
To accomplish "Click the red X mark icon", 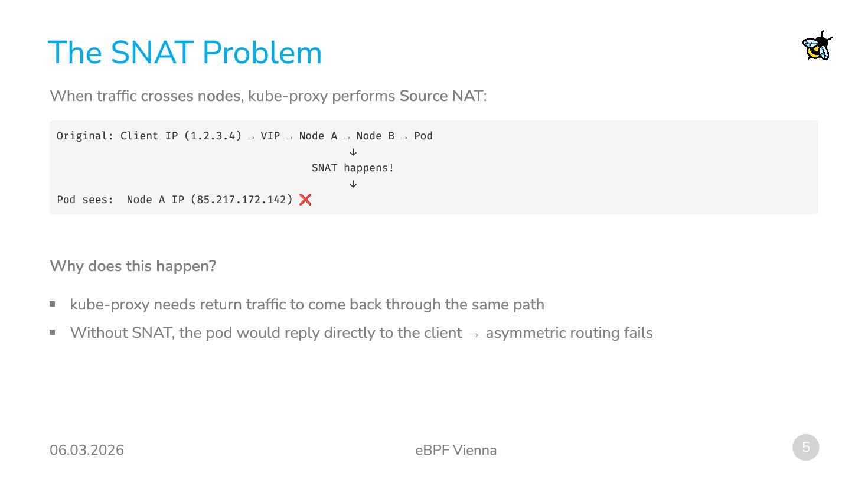I will (x=305, y=200).
